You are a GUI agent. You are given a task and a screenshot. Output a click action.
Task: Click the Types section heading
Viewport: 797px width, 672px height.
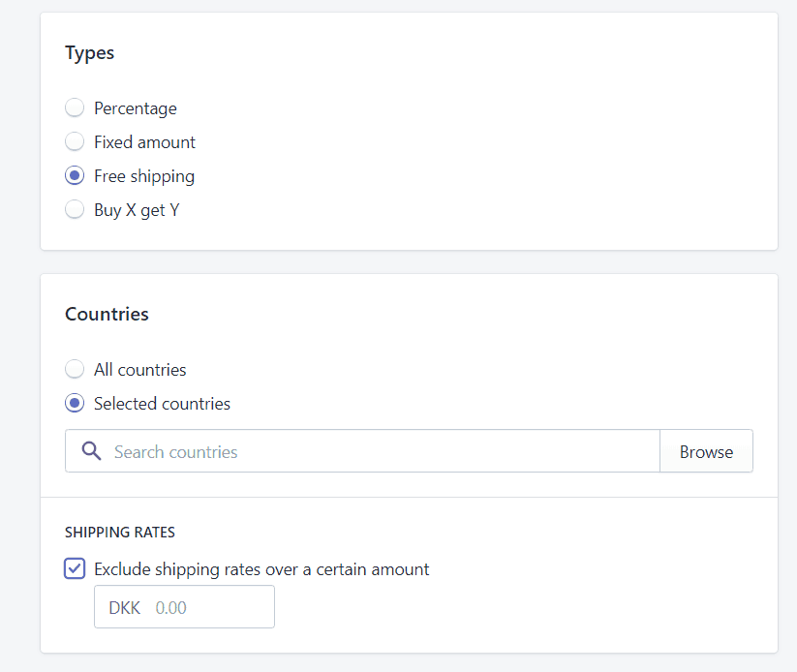89,53
